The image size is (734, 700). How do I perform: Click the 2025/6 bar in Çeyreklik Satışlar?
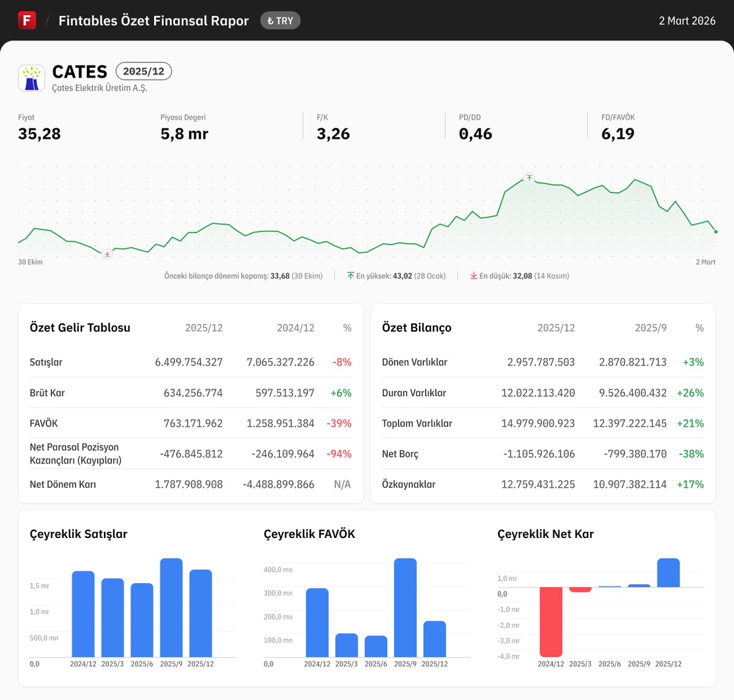(142, 620)
